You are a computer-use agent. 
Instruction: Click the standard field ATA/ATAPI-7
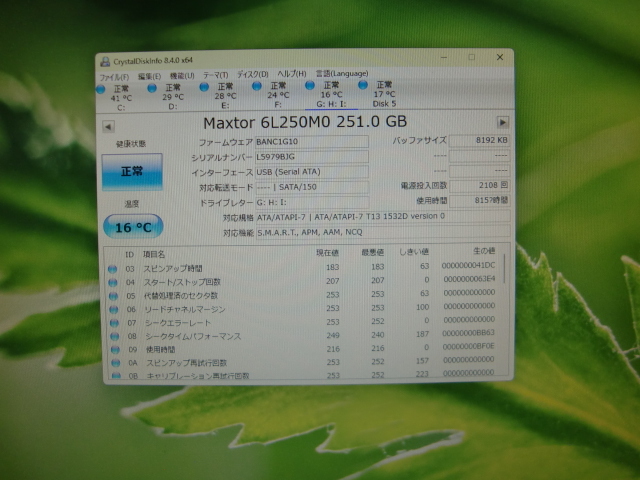(382, 216)
